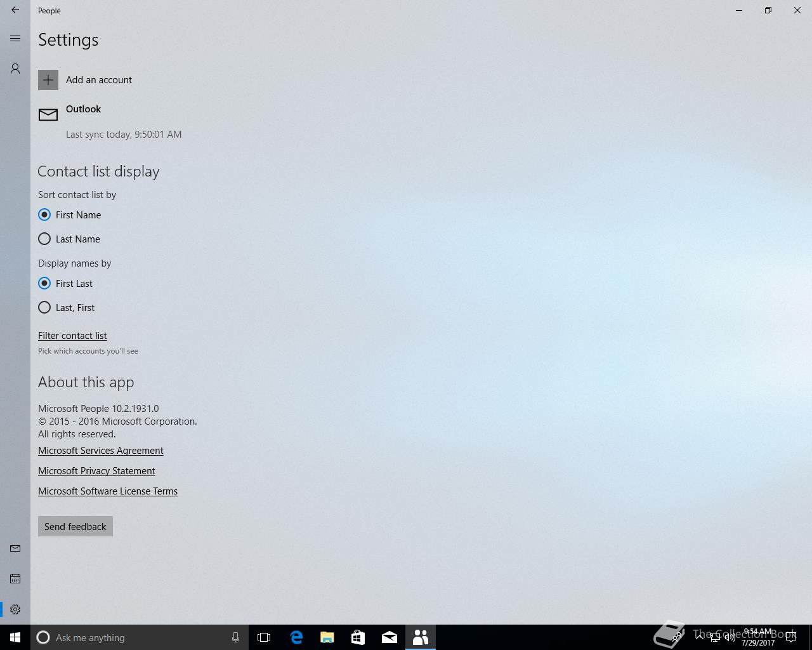Click Last sync today text

point(124,135)
